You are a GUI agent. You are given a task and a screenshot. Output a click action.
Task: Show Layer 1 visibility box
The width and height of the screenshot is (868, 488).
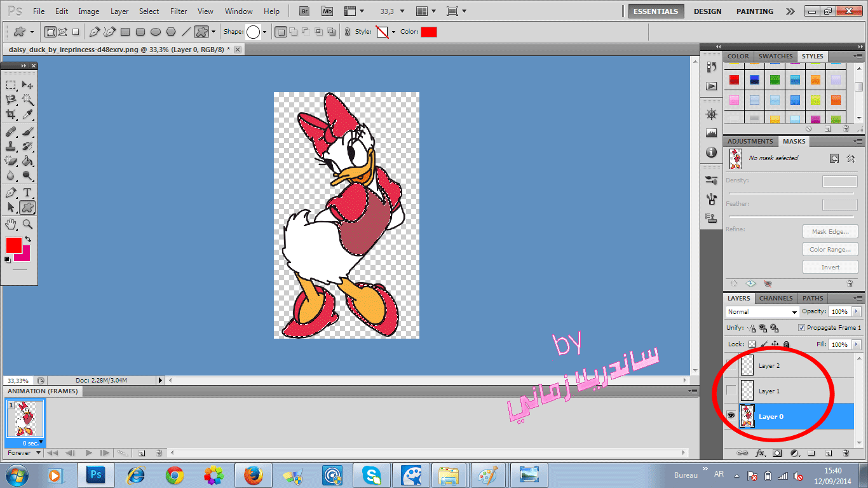coord(731,390)
